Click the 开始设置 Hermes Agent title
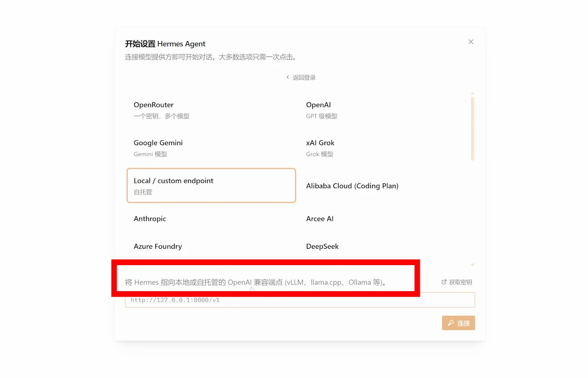 [165, 44]
